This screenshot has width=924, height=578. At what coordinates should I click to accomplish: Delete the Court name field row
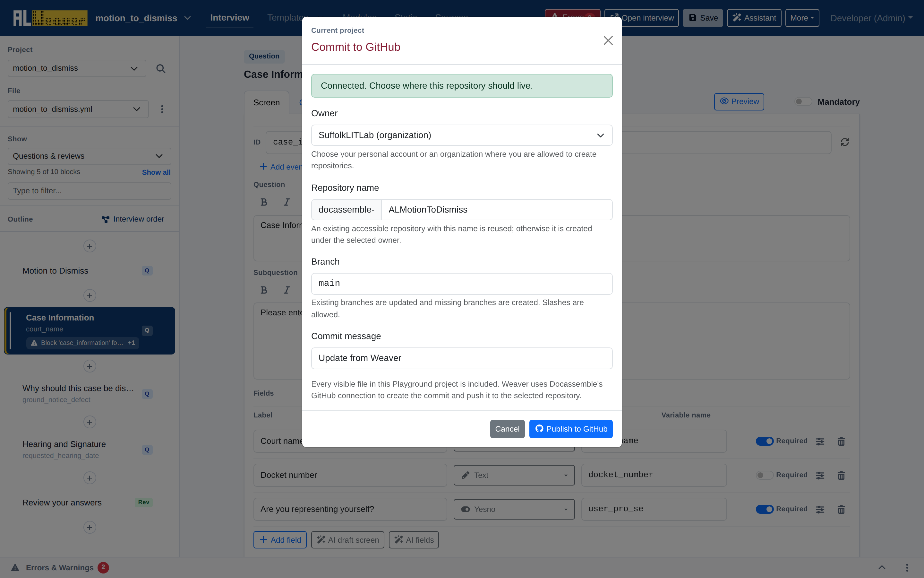coord(841,441)
